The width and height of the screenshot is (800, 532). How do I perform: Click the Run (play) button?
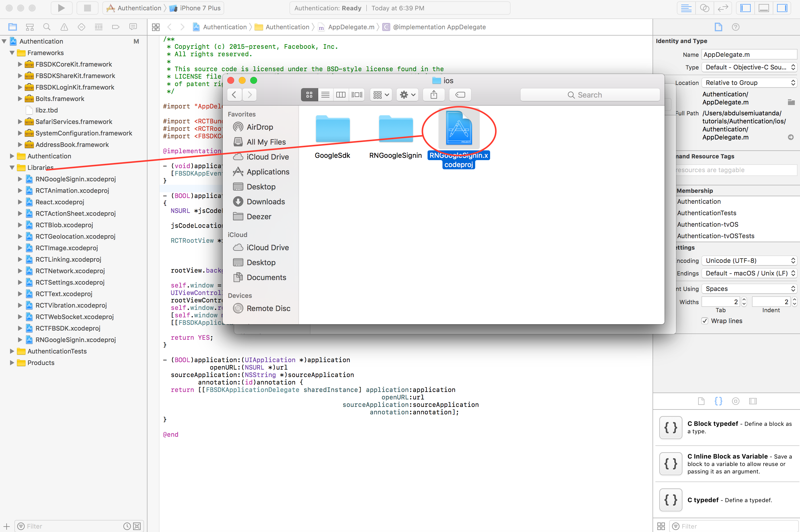(x=61, y=8)
